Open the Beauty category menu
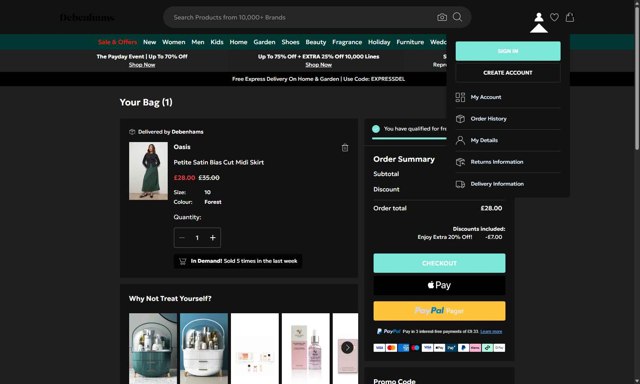This screenshot has width=640, height=384. (316, 42)
